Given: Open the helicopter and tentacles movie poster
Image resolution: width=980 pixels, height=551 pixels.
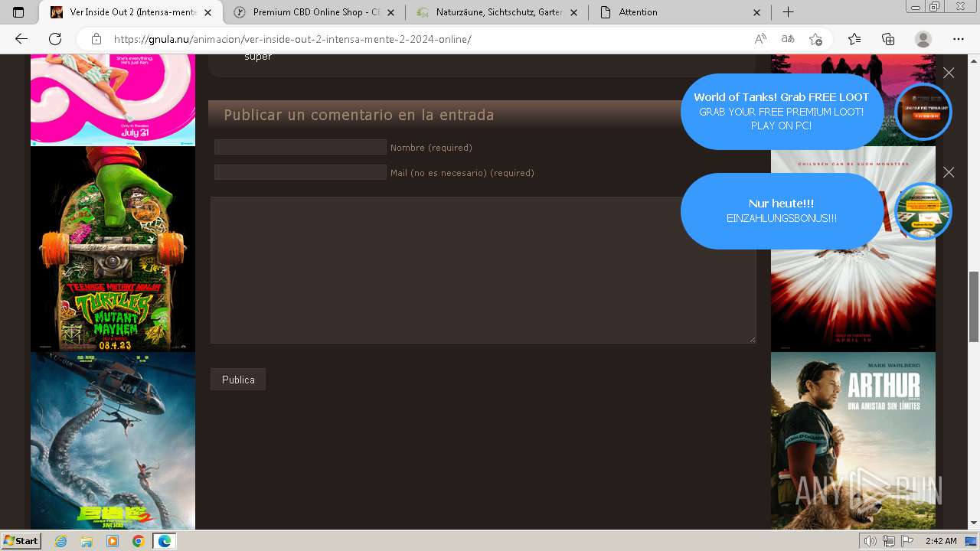Looking at the screenshot, I should pyautogui.click(x=113, y=441).
